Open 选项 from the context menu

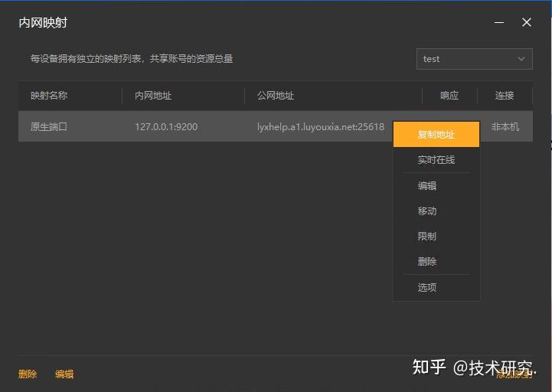427,288
